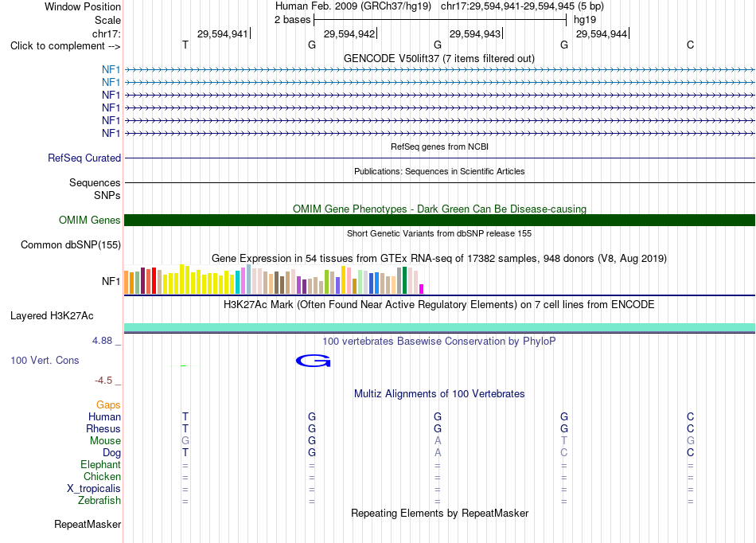
Task: Open the RefSeq Curated track label
Action: pos(84,158)
